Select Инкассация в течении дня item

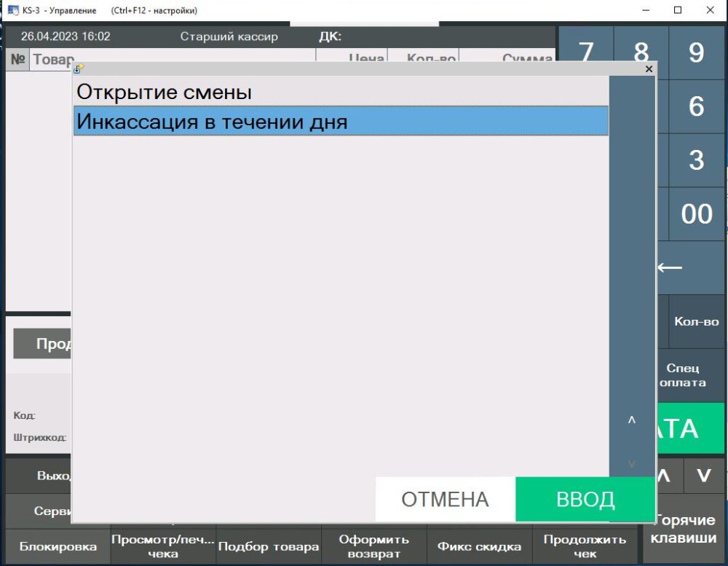(341, 121)
